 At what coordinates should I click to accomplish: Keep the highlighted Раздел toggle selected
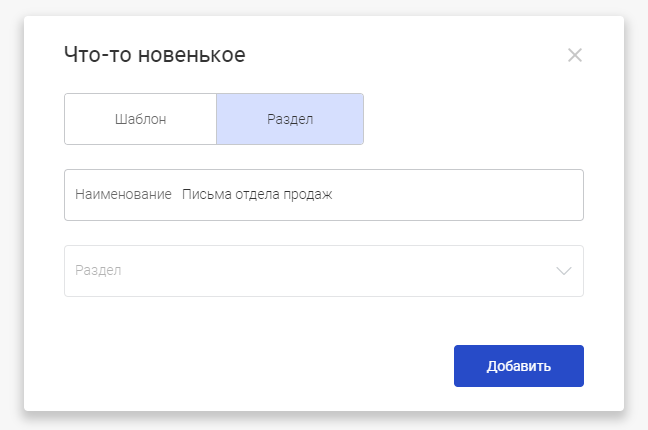click(x=290, y=119)
